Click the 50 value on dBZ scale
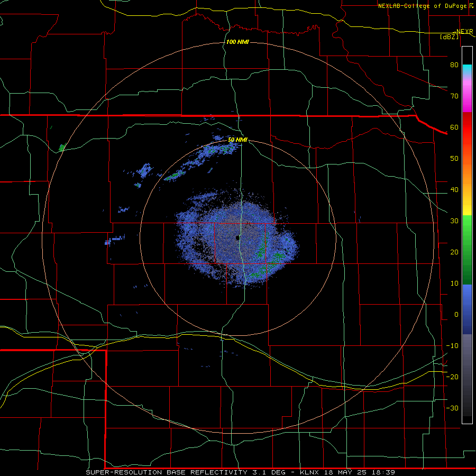The image size is (476, 476). 454,159
